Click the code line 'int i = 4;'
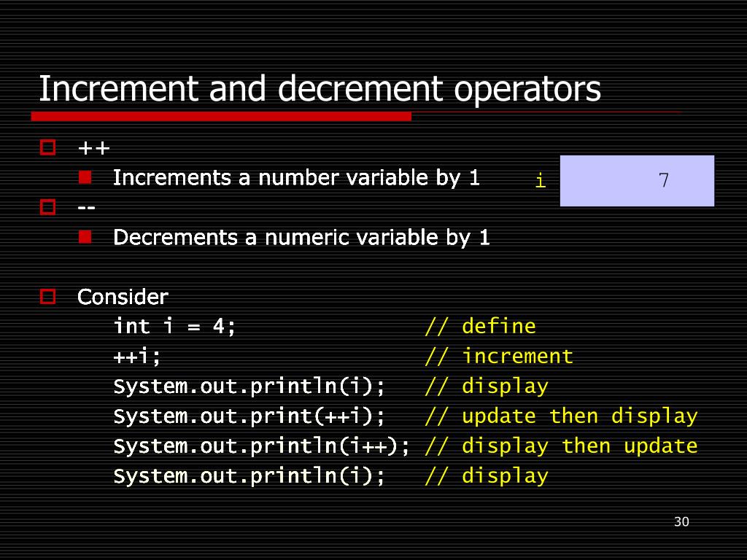This screenshot has width=747, height=560. point(174,327)
